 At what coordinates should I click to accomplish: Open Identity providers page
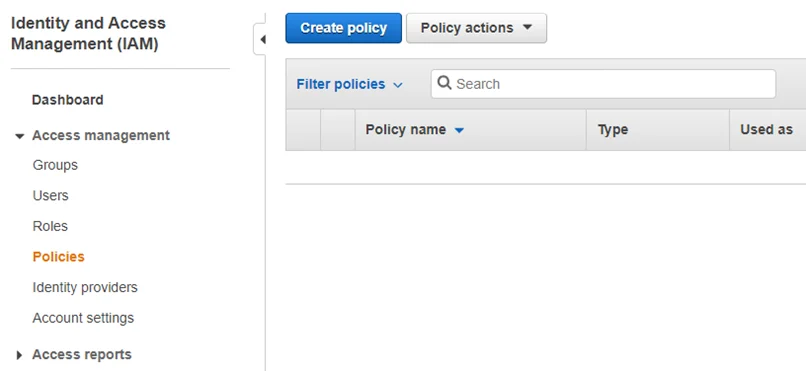[85, 287]
